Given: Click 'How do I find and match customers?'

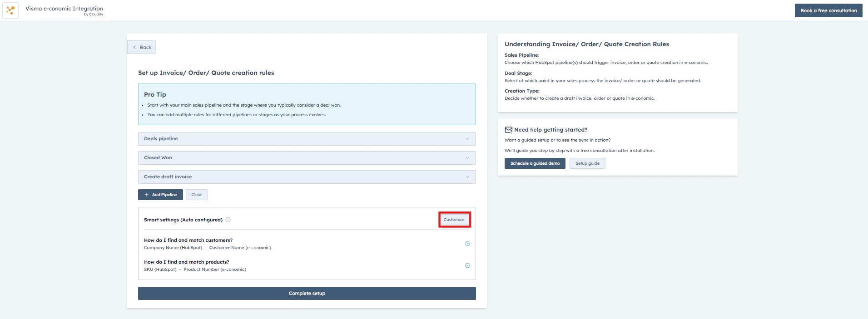Looking at the screenshot, I should [x=188, y=240].
